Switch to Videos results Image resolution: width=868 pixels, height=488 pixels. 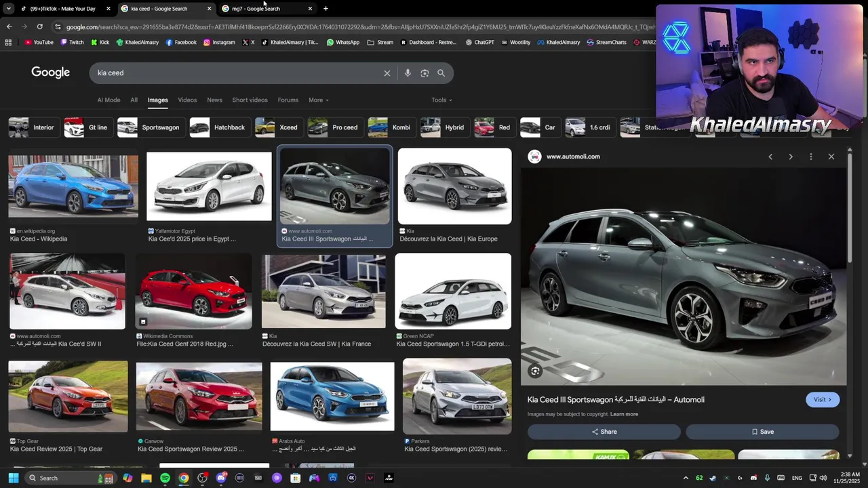point(187,100)
